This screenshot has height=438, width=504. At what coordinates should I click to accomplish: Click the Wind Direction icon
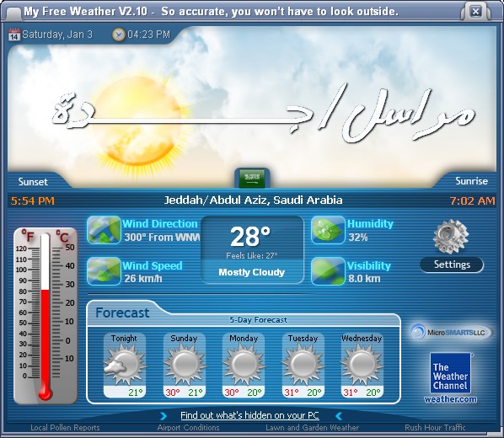[104, 230]
